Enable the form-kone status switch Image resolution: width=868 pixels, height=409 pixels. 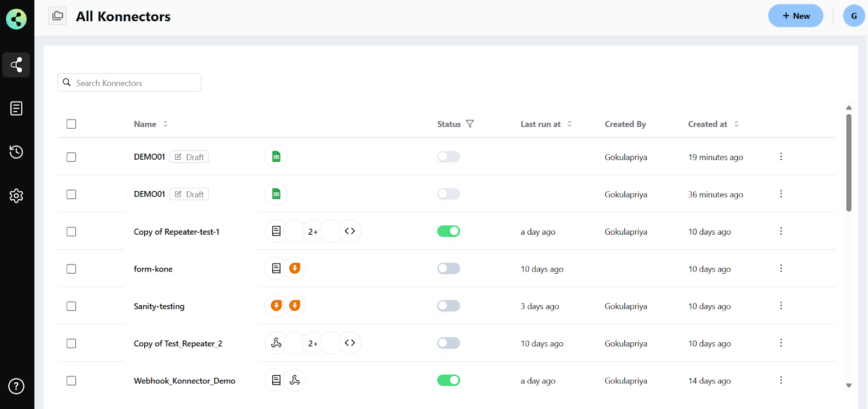449,268
